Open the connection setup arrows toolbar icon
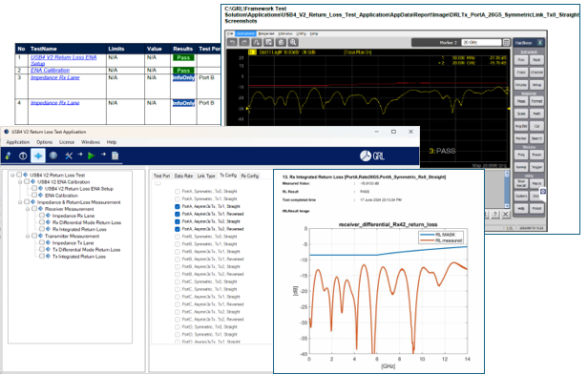This screenshot has width=588, height=374. 9,156
